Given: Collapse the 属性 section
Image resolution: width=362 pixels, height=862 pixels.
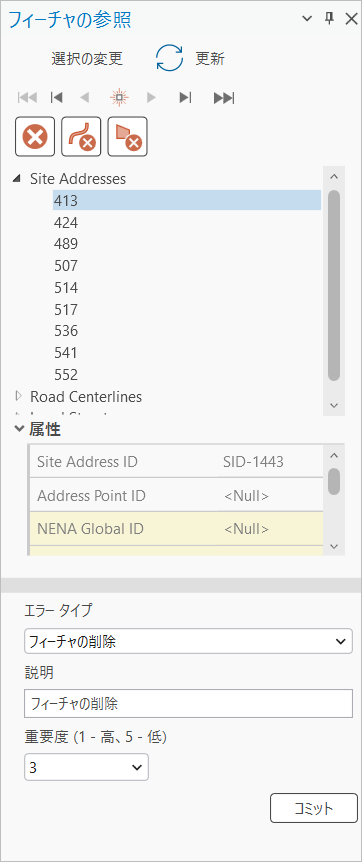Looking at the screenshot, I should 19,430.
